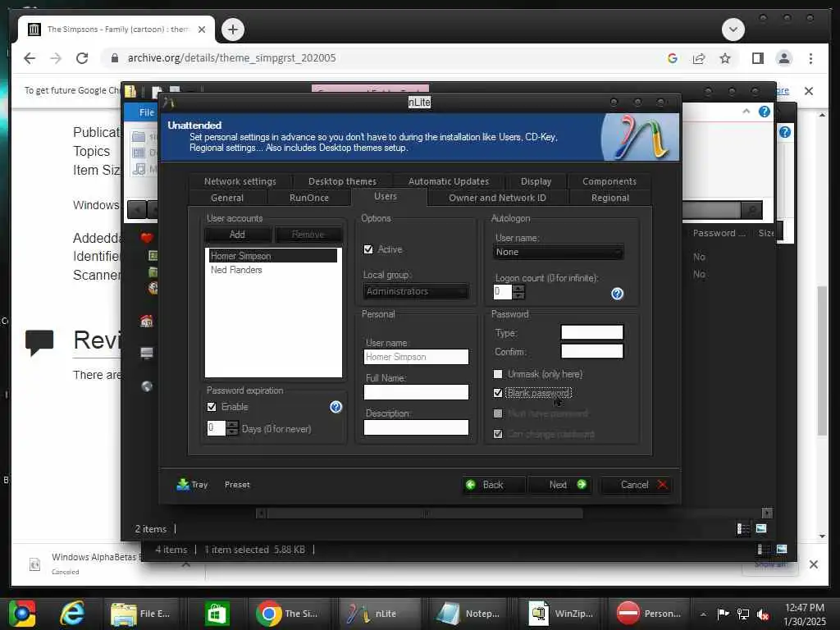Image resolution: width=840 pixels, height=630 pixels.
Task: Click Remove user account button
Action: coord(308,234)
